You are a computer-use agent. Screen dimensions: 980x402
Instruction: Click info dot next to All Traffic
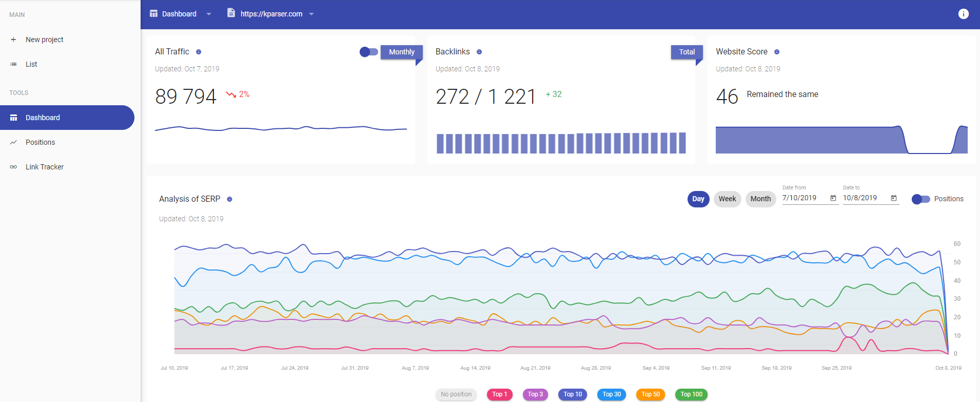pyautogui.click(x=199, y=52)
